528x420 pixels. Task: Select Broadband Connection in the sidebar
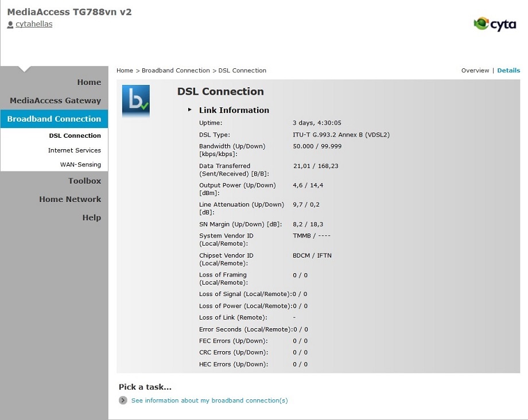54,119
